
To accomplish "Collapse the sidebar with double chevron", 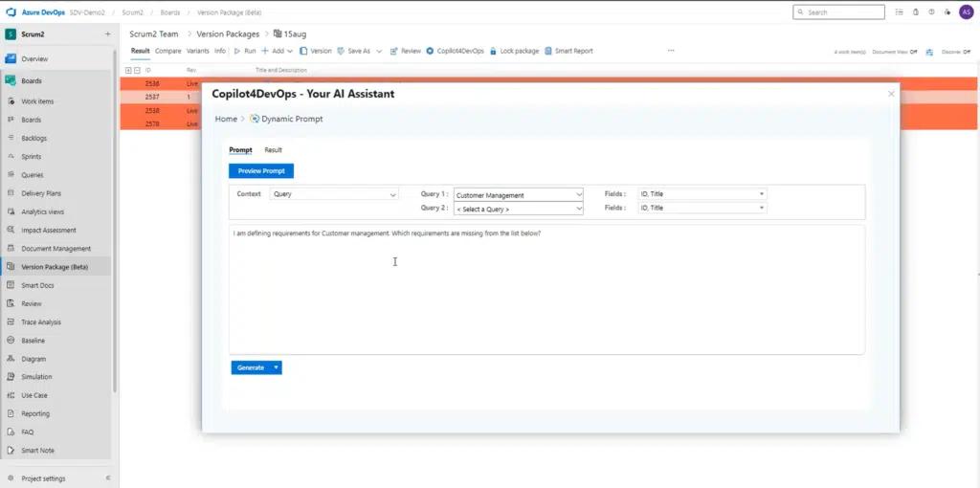I will tap(107, 478).
